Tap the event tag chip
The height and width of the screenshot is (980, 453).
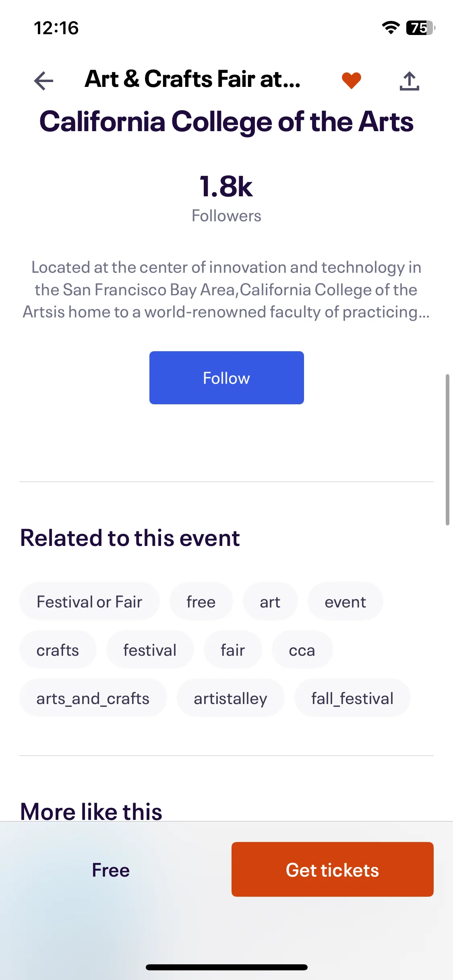coord(345,601)
